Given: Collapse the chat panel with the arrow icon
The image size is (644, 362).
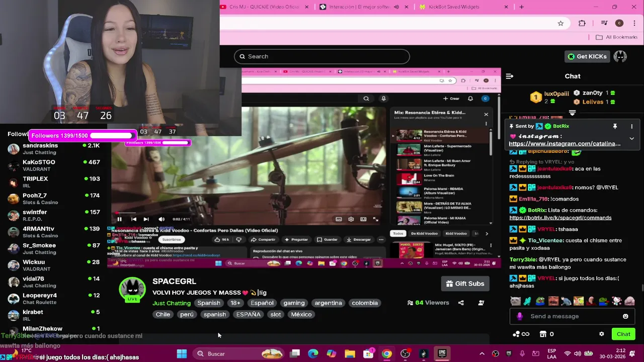Looking at the screenshot, I should [x=510, y=76].
